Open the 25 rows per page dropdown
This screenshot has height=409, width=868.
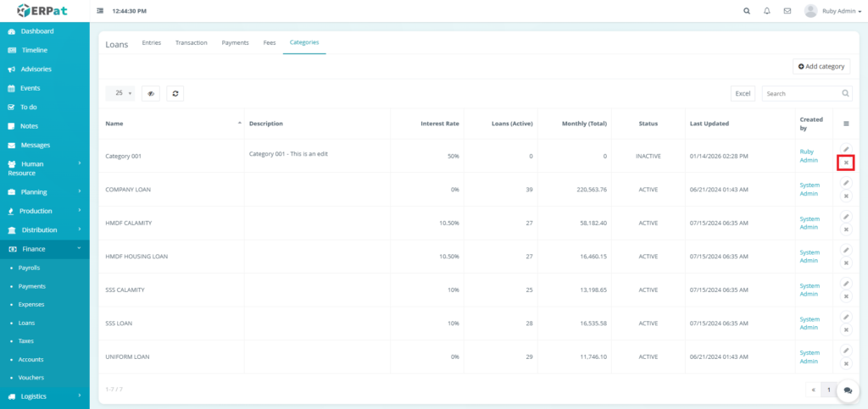pyautogui.click(x=123, y=94)
